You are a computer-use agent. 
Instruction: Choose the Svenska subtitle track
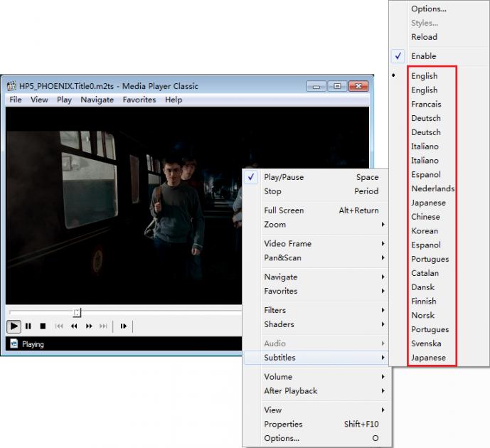click(x=440, y=343)
